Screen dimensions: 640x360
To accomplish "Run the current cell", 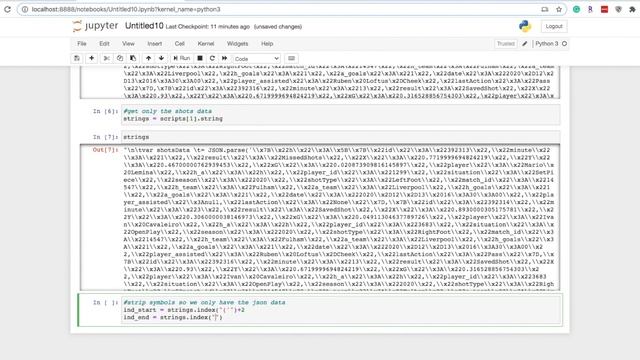I will click(x=182, y=58).
